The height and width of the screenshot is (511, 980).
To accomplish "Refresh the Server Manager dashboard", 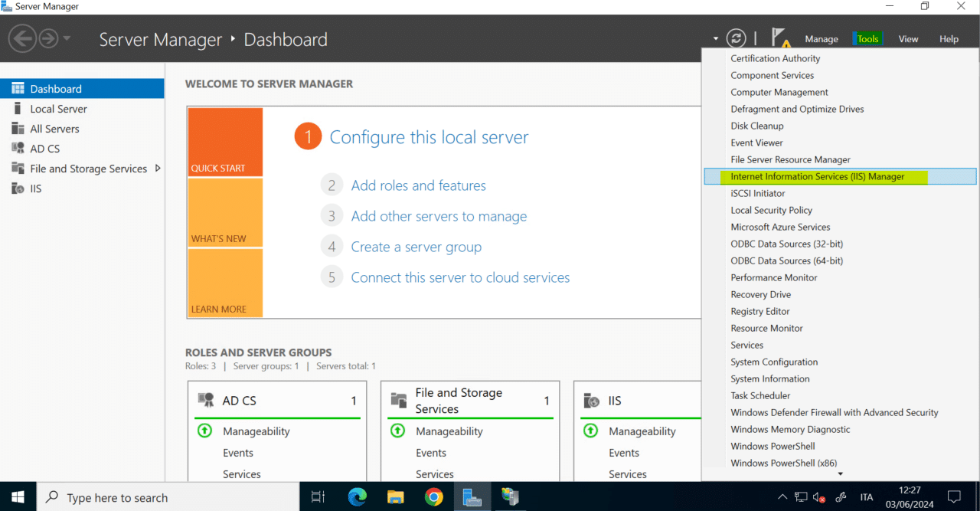I will (x=736, y=38).
